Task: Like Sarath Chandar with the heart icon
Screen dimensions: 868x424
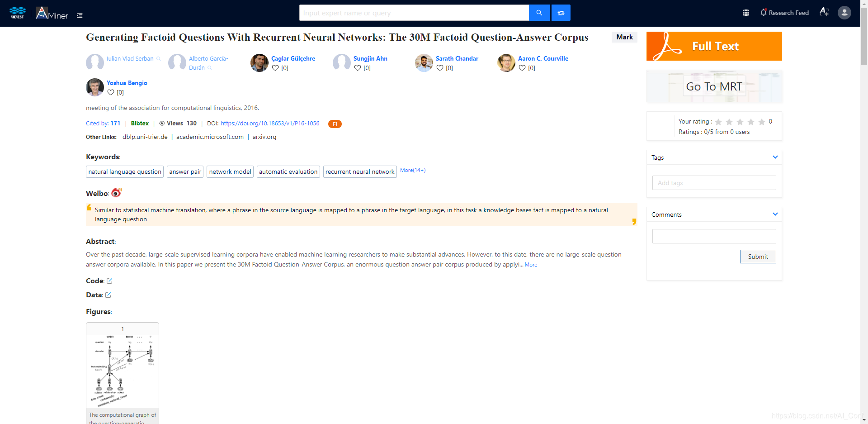Action: [440, 68]
